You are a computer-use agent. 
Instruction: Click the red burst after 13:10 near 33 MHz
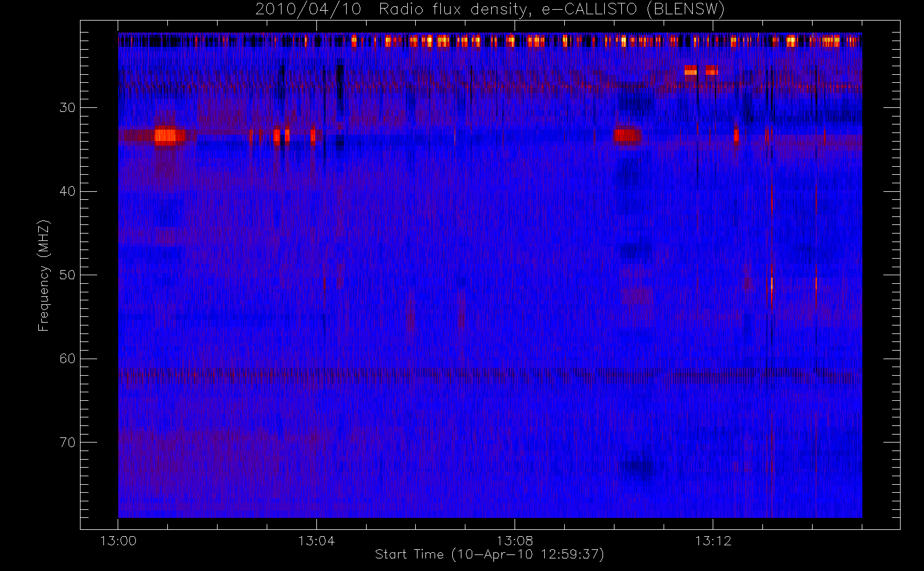point(628,136)
